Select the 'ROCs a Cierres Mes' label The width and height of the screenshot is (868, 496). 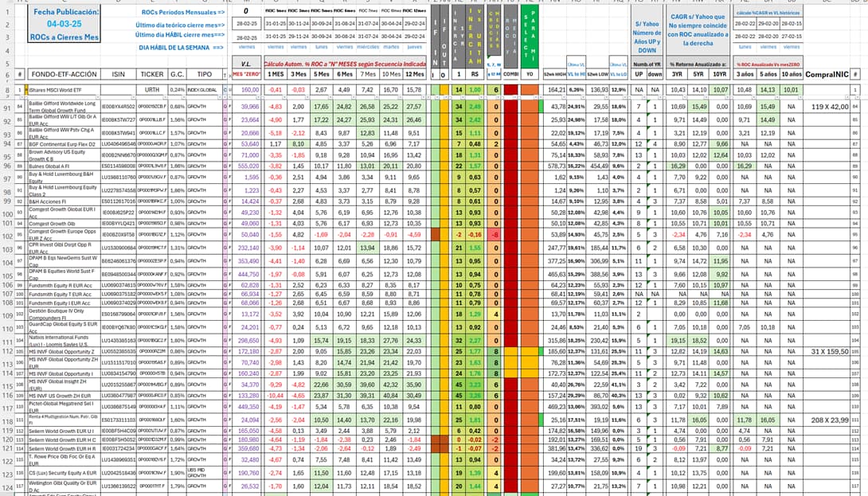pyautogui.click(x=65, y=37)
